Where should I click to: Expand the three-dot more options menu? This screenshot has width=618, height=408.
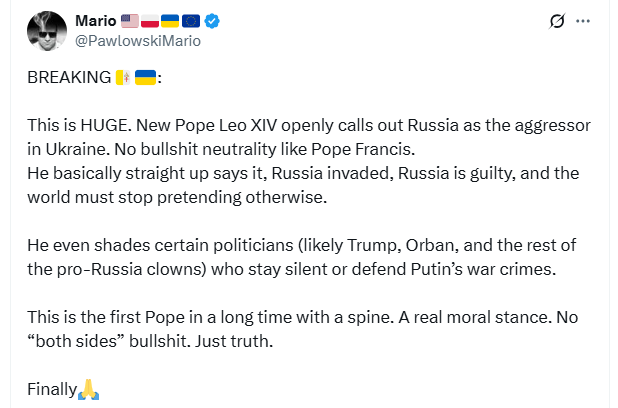click(x=583, y=21)
